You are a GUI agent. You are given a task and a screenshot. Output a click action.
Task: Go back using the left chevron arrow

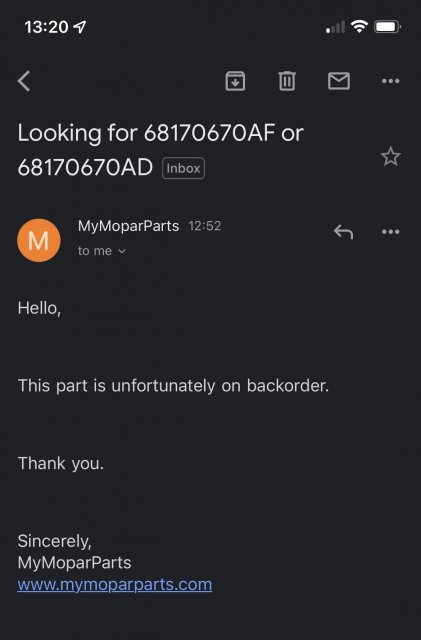point(24,81)
